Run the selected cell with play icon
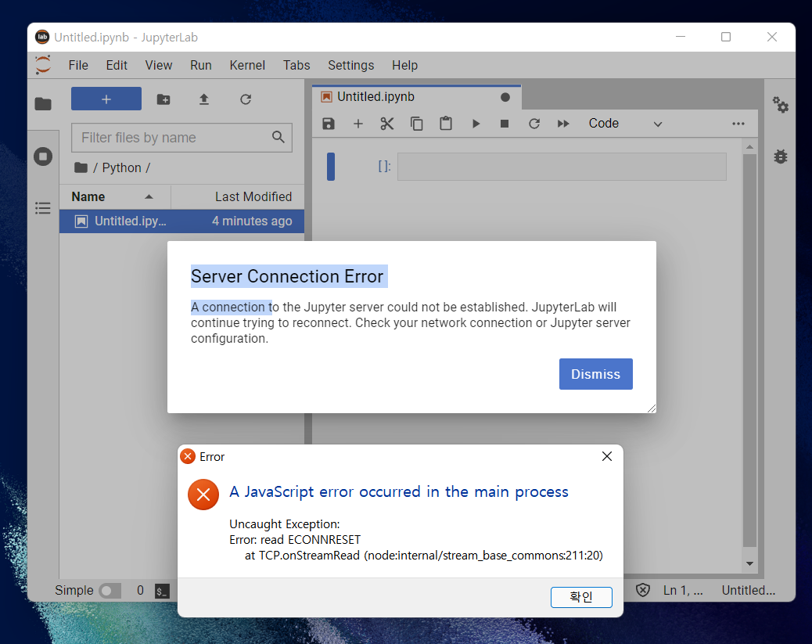The width and height of the screenshot is (812, 644). coord(476,124)
